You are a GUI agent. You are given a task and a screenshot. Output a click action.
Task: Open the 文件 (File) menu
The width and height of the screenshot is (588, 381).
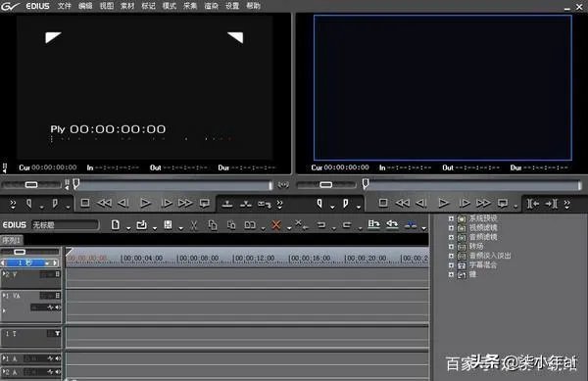click(64, 6)
